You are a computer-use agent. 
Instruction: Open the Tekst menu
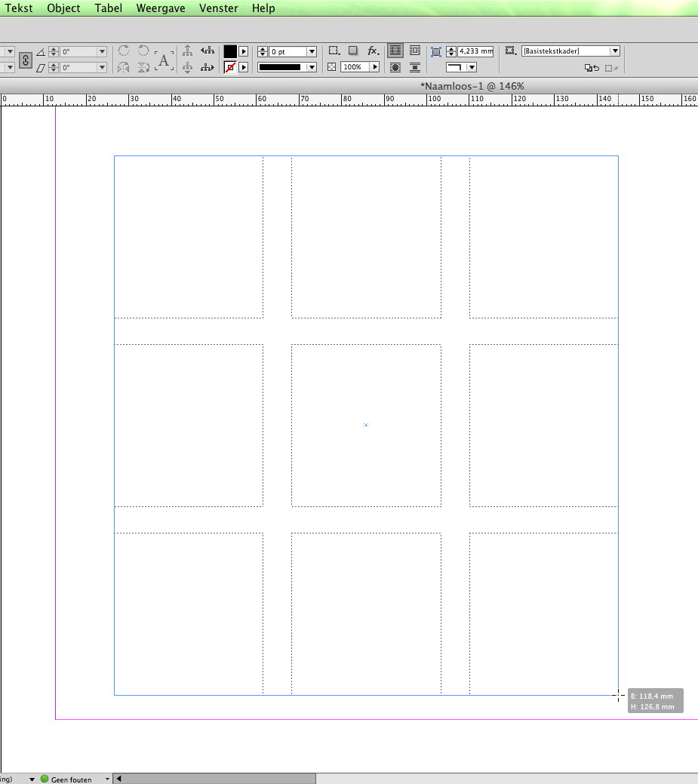pos(19,8)
